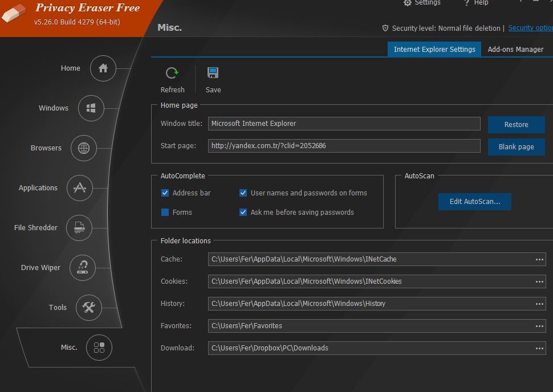Toggle Ask me before saving passwords
Viewport: 553px width, 392px height.
243,212
